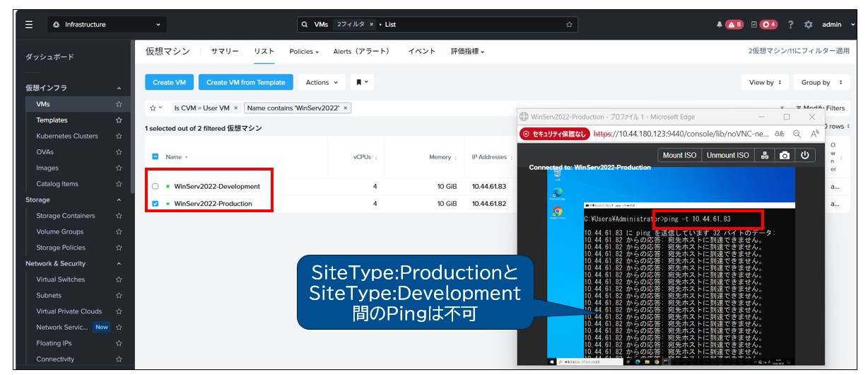Click the console power button icon

[804, 155]
